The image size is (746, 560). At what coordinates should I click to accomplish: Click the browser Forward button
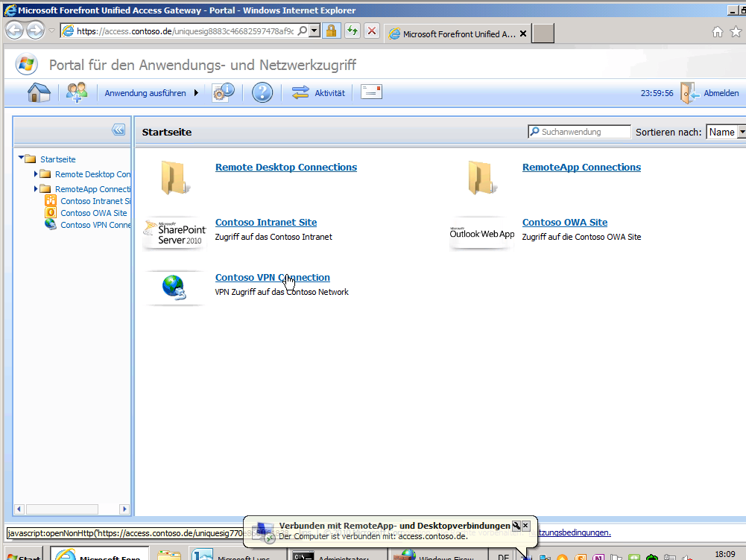[35, 31]
